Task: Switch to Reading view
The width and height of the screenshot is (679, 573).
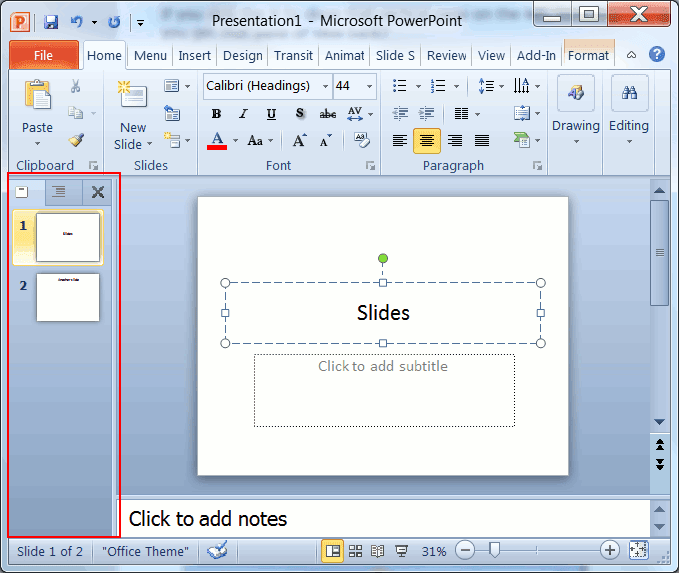Action: 378,551
